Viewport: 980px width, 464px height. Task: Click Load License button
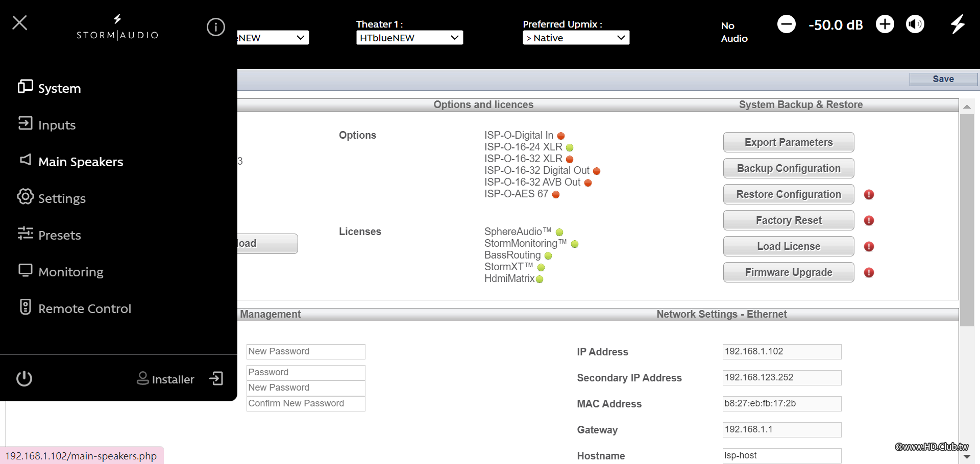789,246
